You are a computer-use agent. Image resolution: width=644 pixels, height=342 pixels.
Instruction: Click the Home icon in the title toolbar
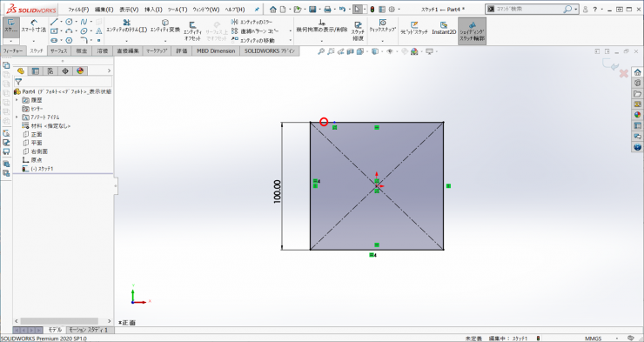273,9
